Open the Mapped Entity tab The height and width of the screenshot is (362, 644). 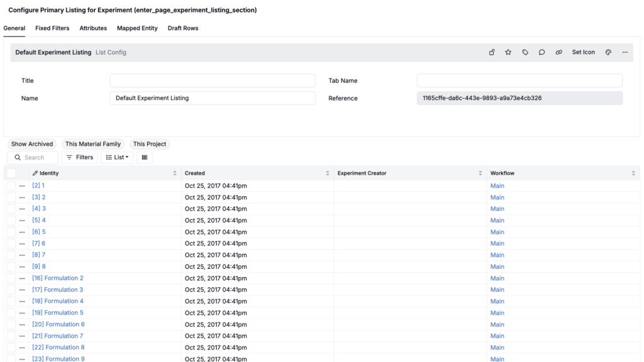pyautogui.click(x=137, y=28)
